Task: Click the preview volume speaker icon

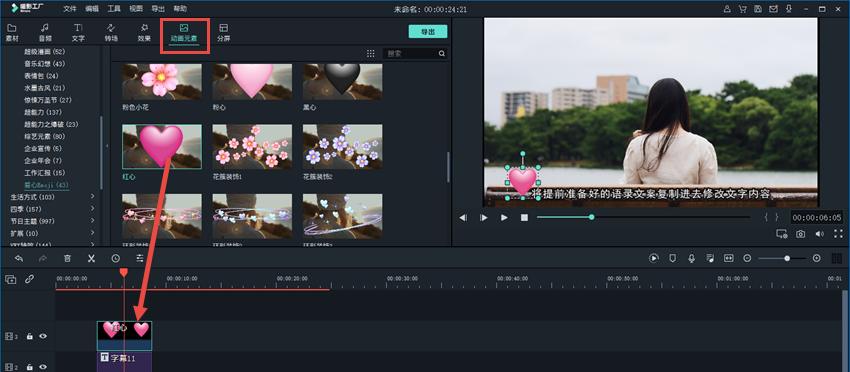Action: pyautogui.click(x=819, y=234)
